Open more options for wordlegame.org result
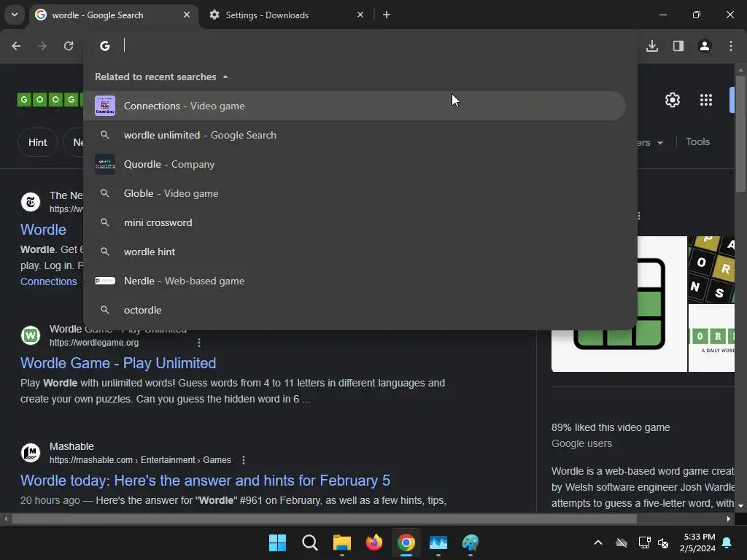This screenshot has width=747, height=560. 199,343
